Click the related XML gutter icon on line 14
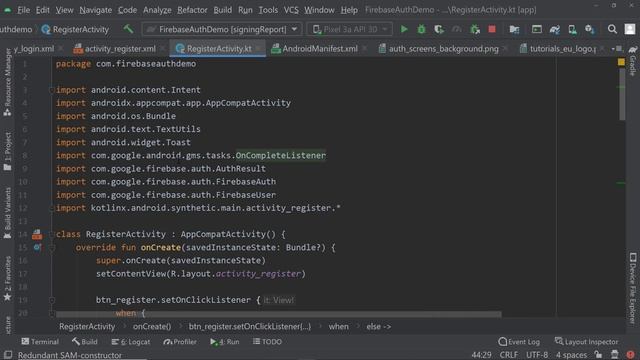Screen dimensions: 640x360 (x=37, y=234)
